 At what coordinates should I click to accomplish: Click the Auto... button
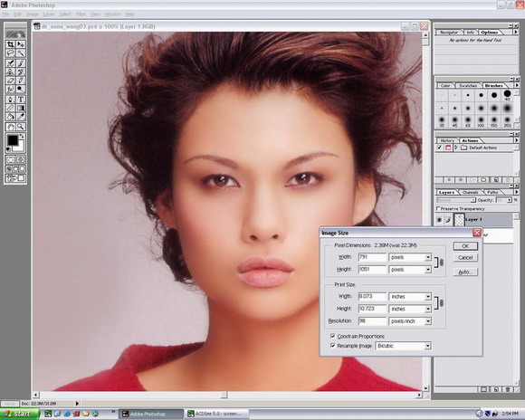coord(465,272)
